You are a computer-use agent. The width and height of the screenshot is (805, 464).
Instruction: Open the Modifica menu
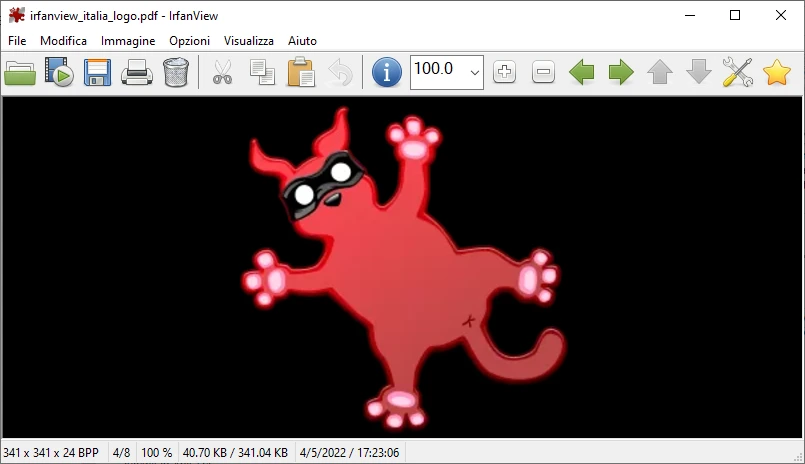63,41
